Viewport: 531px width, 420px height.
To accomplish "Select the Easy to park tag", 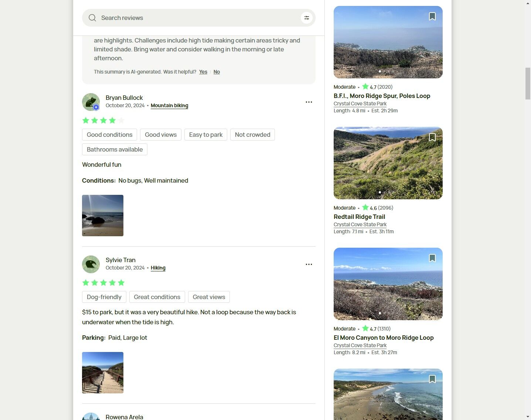I will click(x=206, y=135).
